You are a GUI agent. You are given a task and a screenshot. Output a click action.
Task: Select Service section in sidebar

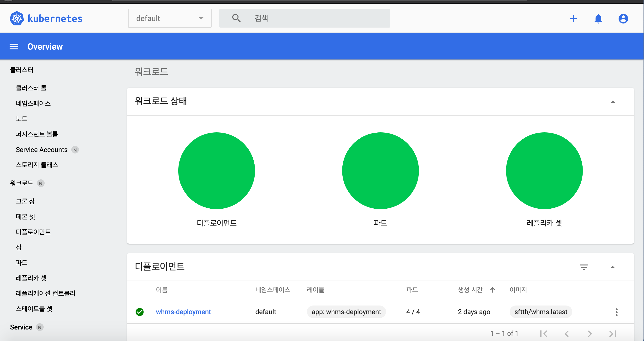pyautogui.click(x=21, y=327)
